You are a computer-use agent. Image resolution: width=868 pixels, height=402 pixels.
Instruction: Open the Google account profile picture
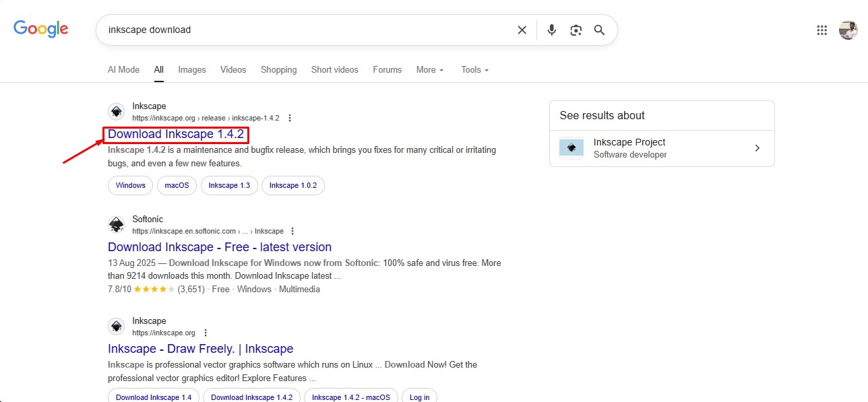point(848,30)
